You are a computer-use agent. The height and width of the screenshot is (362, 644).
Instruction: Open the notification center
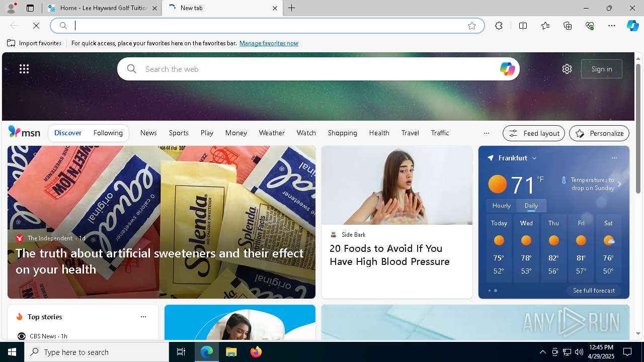pos(627,352)
